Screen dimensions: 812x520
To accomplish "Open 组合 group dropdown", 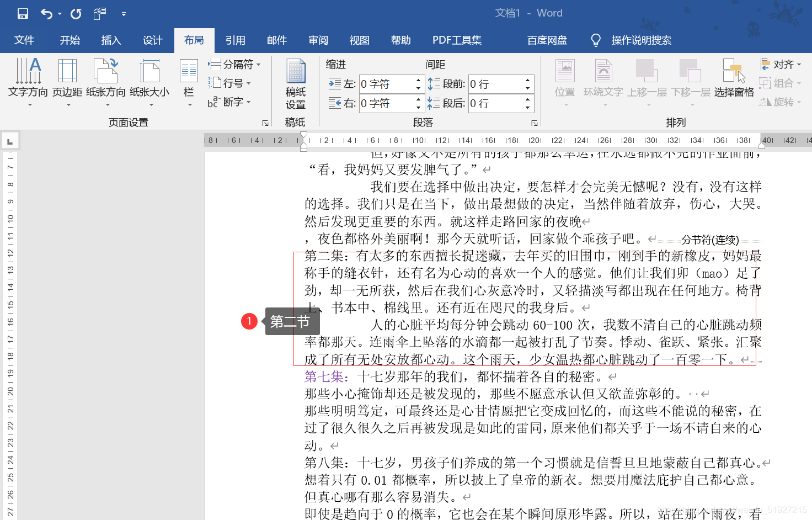I will click(x=780, y=83).
